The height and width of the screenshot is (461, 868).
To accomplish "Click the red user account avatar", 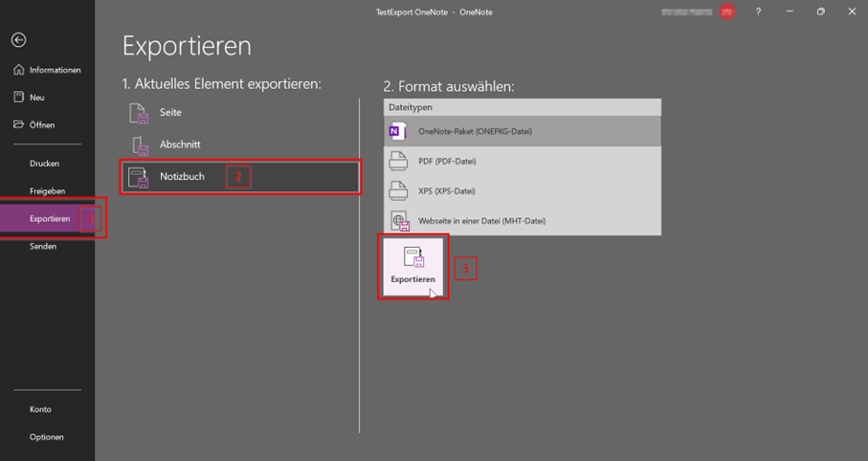I will coord(726,11).
